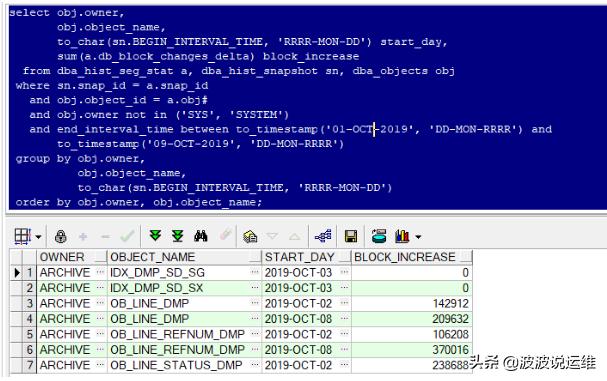Click the ellipsis after 2019-OCT-08 in row 6

[x=344, y=350]
